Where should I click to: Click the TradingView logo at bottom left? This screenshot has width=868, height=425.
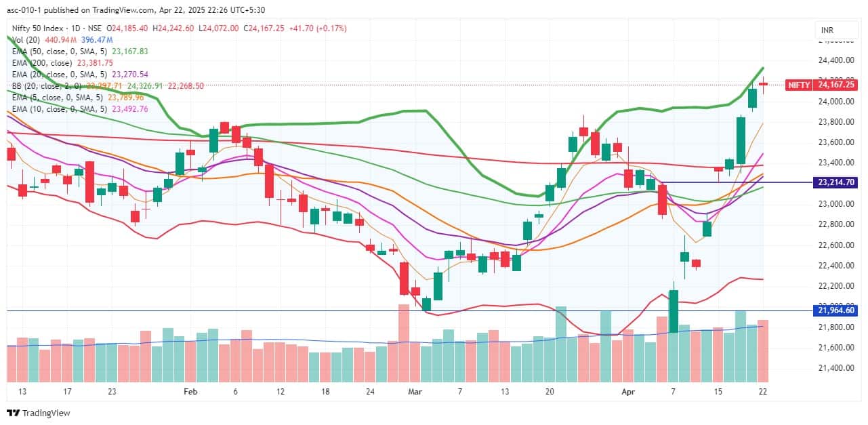pos(39,413)
